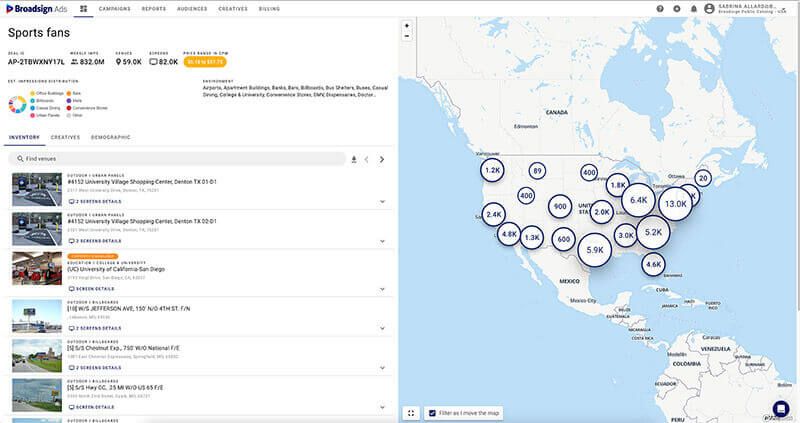Click the impressions distribution donut chart
800x423 pixels.
17,105
